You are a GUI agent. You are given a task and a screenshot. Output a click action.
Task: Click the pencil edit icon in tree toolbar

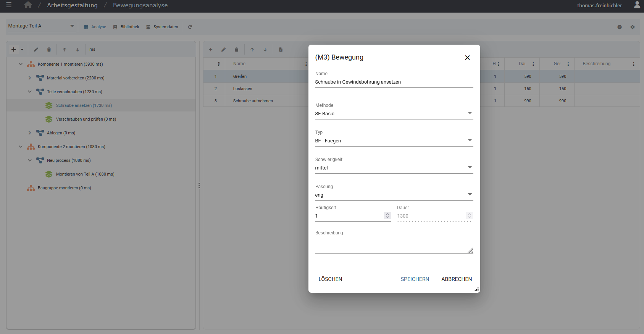36,50
